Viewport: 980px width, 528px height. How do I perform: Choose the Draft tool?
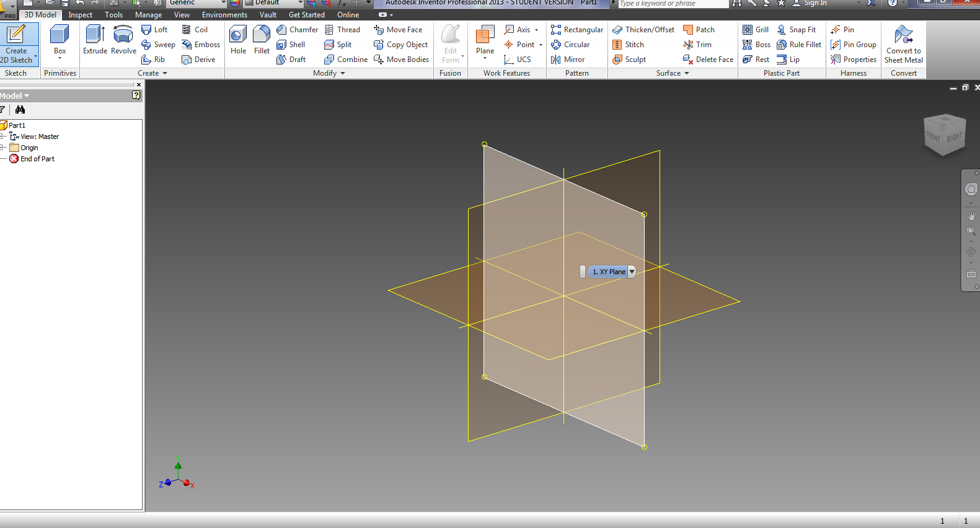coord(291,60)
